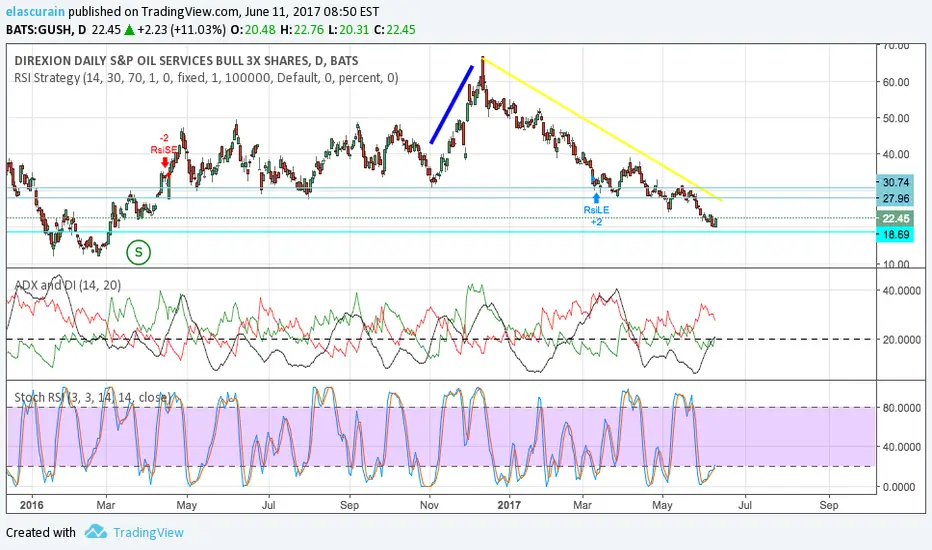The image size is (932, 550).
Task: Click the Jul 2017 time axis label
Action: coord(745,505)
